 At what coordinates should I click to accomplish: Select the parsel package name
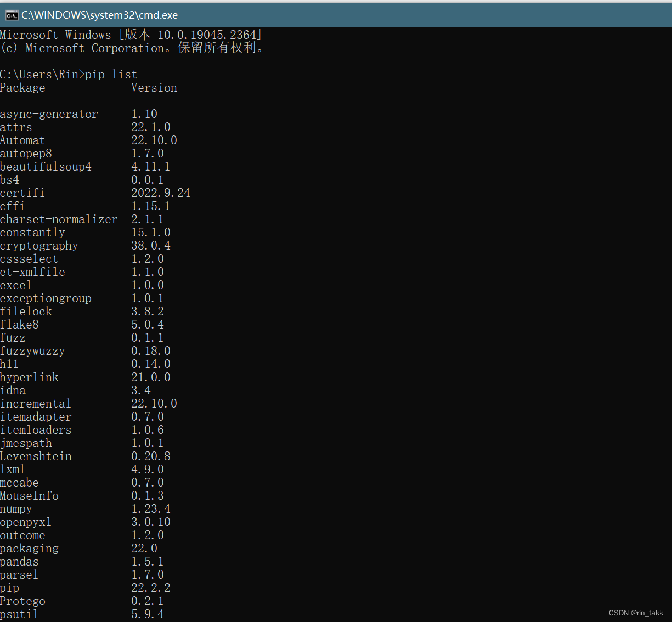coord(19,575)
